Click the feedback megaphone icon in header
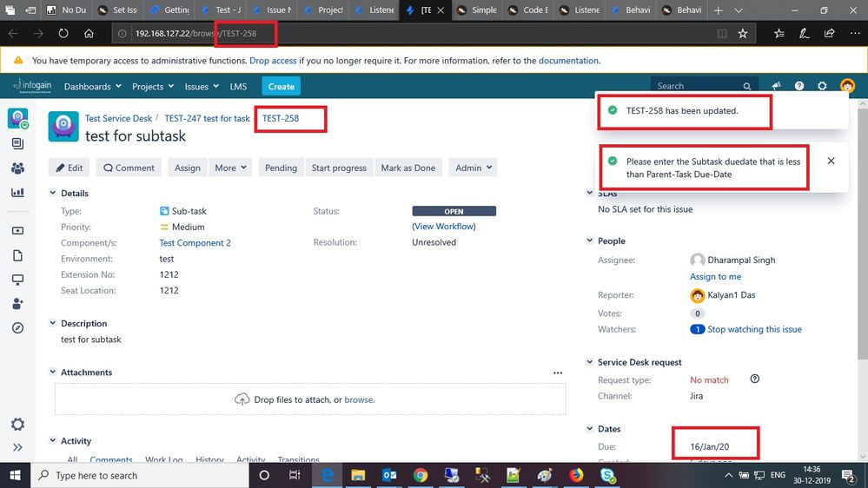 (x=776, y=86)
